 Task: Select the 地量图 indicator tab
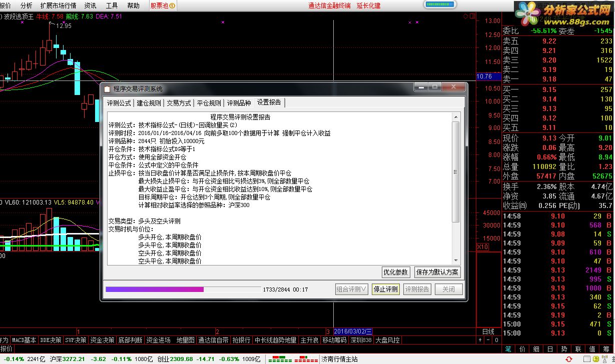[185, 340]
